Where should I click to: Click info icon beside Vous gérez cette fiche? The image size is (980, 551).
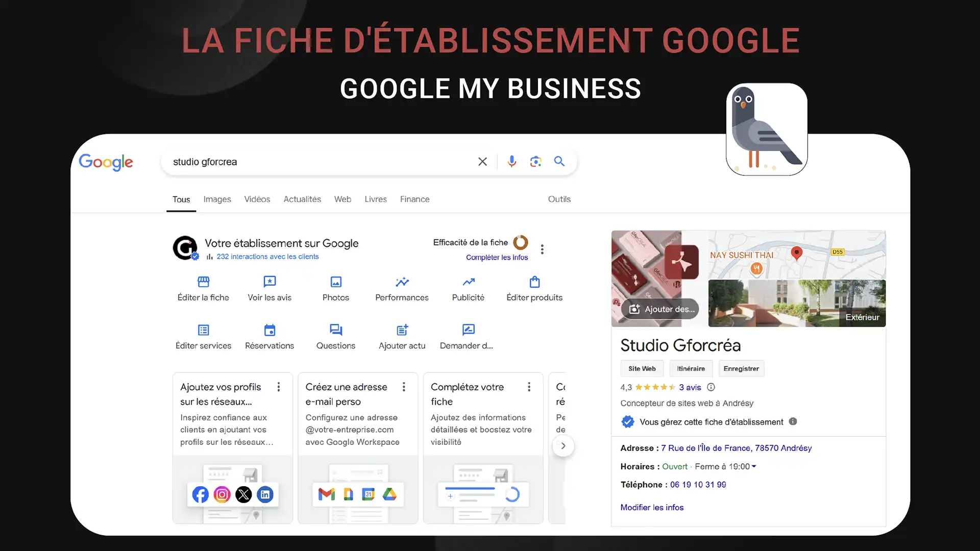(x=793, y=421)
